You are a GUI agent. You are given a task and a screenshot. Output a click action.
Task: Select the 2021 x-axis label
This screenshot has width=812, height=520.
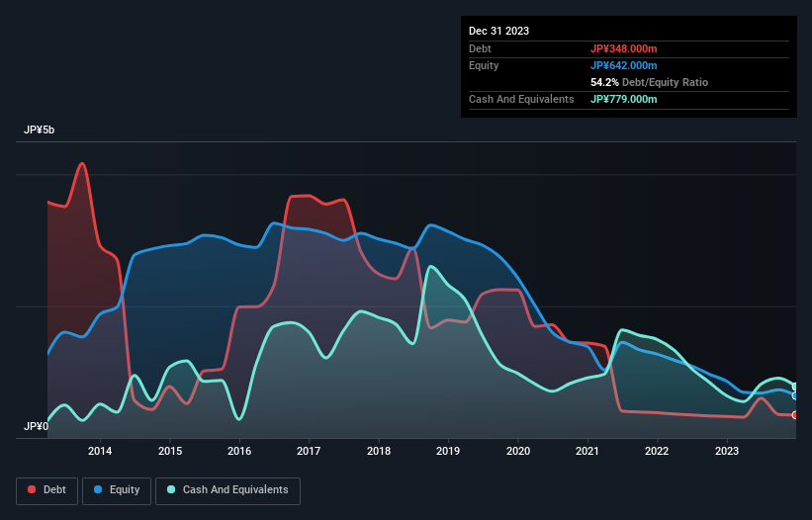tap(587, 451)
